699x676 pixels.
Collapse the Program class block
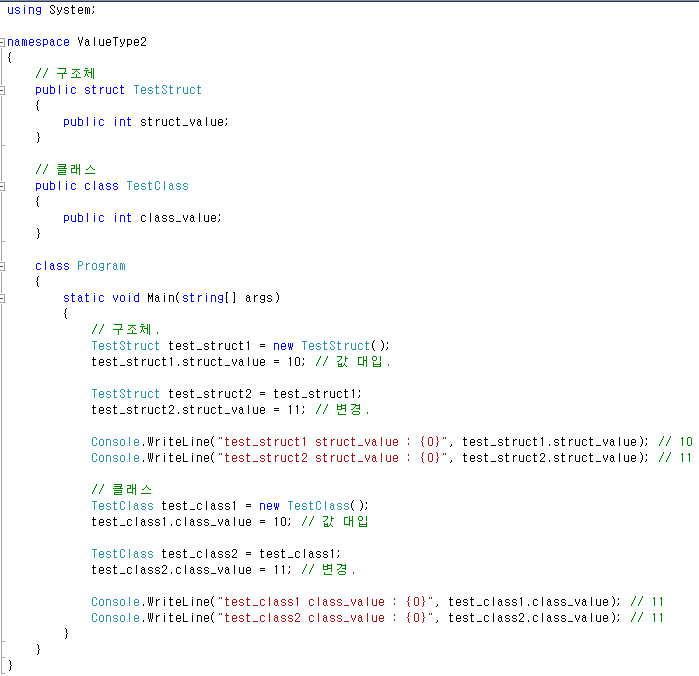click(x=2, y=267)
